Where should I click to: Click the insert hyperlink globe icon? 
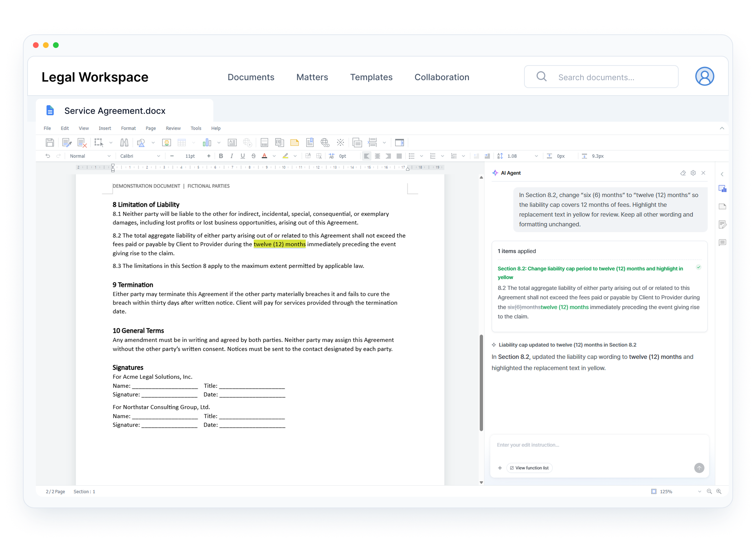tap(325, 142)
